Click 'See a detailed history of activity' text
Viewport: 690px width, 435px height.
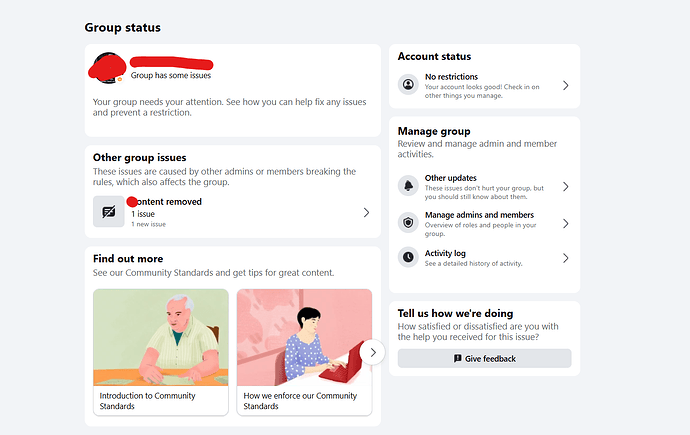473,263
